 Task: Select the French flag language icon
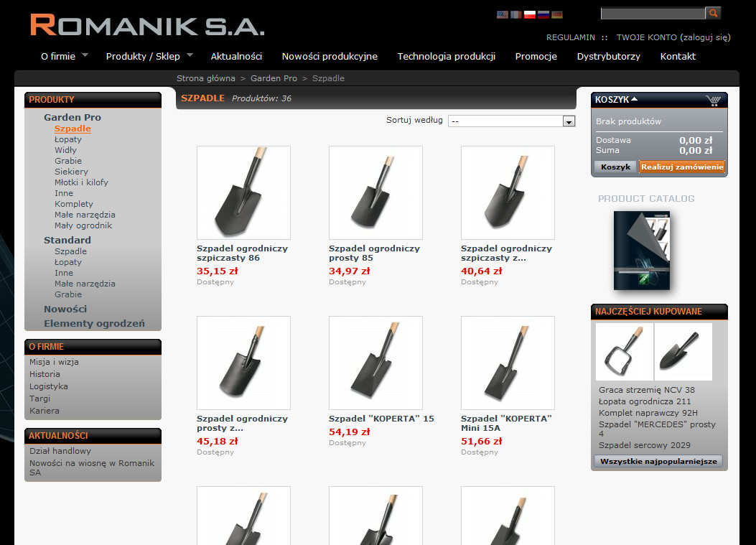click(516, 14)
